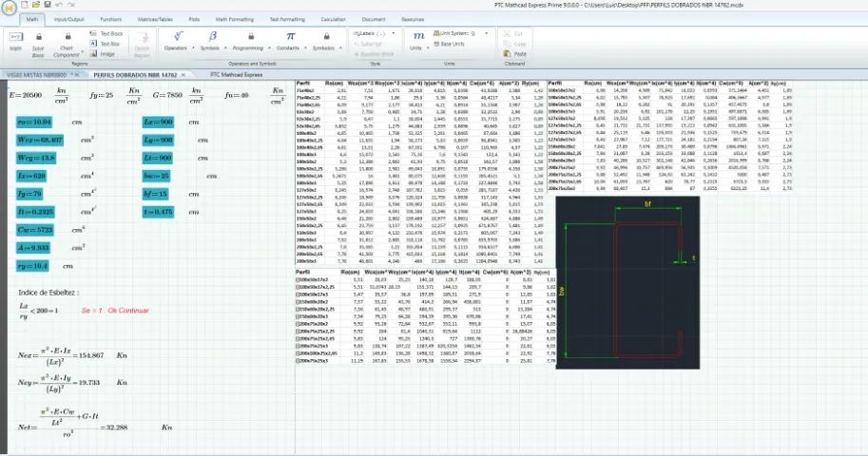
Task: Undo the last action
Action: click(x=59, y=5)
